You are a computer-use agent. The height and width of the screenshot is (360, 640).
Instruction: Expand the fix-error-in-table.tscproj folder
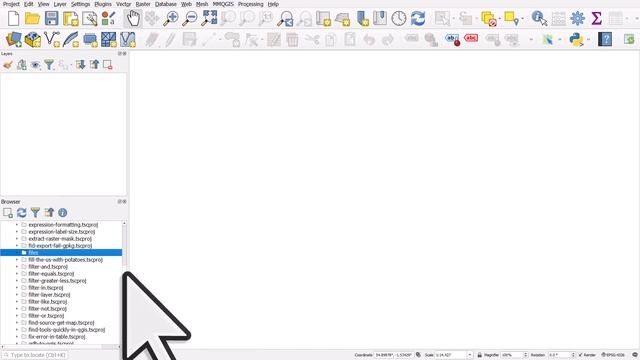17,337
